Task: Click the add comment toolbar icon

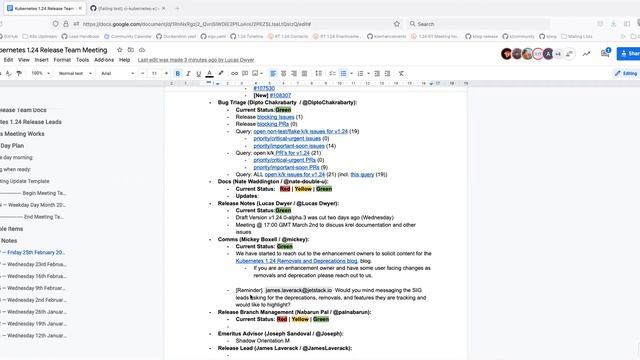Action: 245,73
